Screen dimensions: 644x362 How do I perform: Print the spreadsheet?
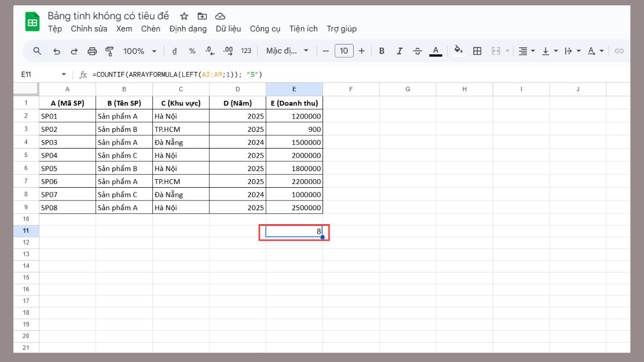click(92, 51)
